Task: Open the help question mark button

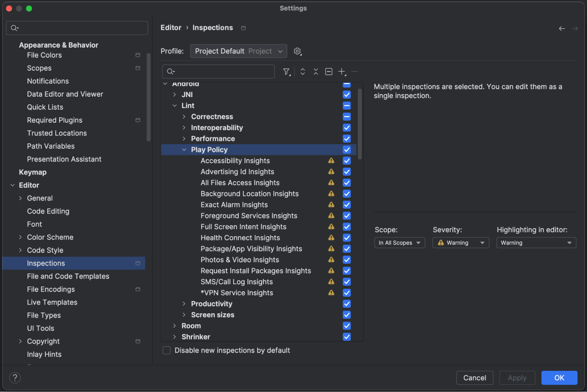Action: coord(15,378)
